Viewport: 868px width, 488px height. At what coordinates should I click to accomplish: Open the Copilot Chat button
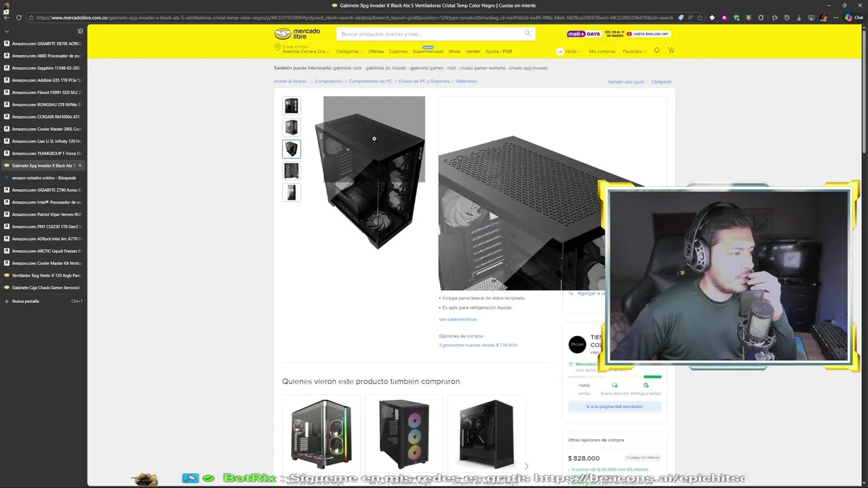(853, 18)
